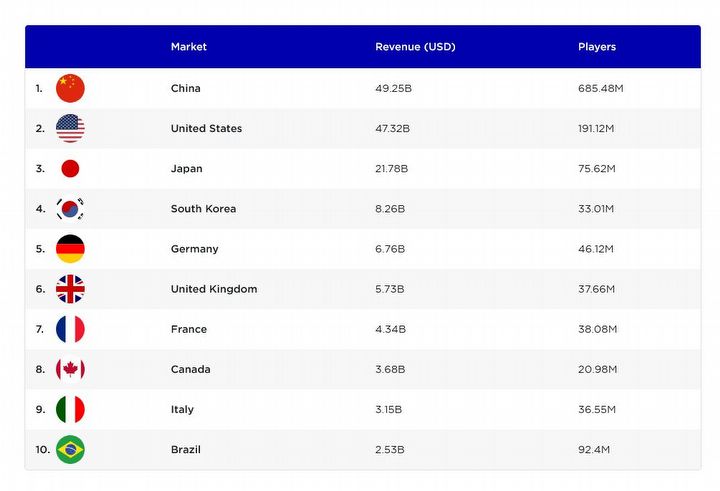Select Germany's 46.12M players value
This screenshot has width=720, height=491.
tap(597, 249)
